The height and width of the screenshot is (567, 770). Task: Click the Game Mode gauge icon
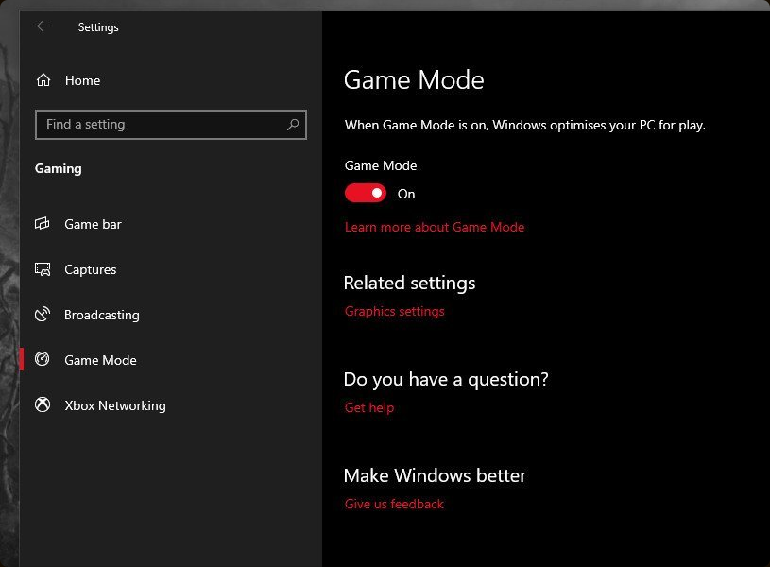point(42,359)
